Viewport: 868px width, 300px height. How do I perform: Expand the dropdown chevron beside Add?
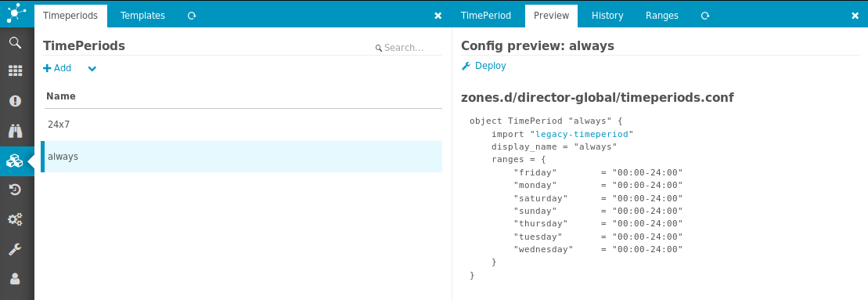point(92,69)
